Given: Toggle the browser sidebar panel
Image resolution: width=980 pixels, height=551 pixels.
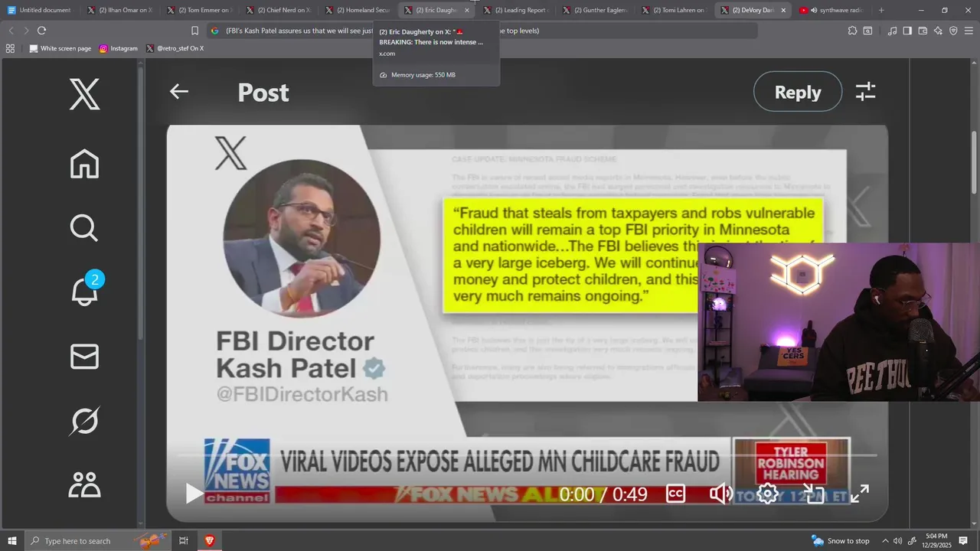Looking at the screenshot, I should click(x=907, y=31).
